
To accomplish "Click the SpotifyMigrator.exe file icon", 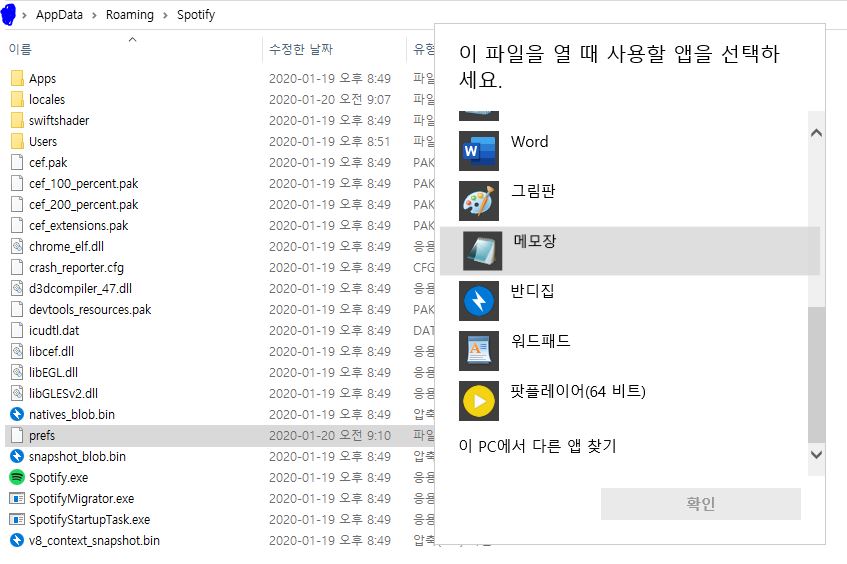I will pyautogui.click(x=17, y=499).
